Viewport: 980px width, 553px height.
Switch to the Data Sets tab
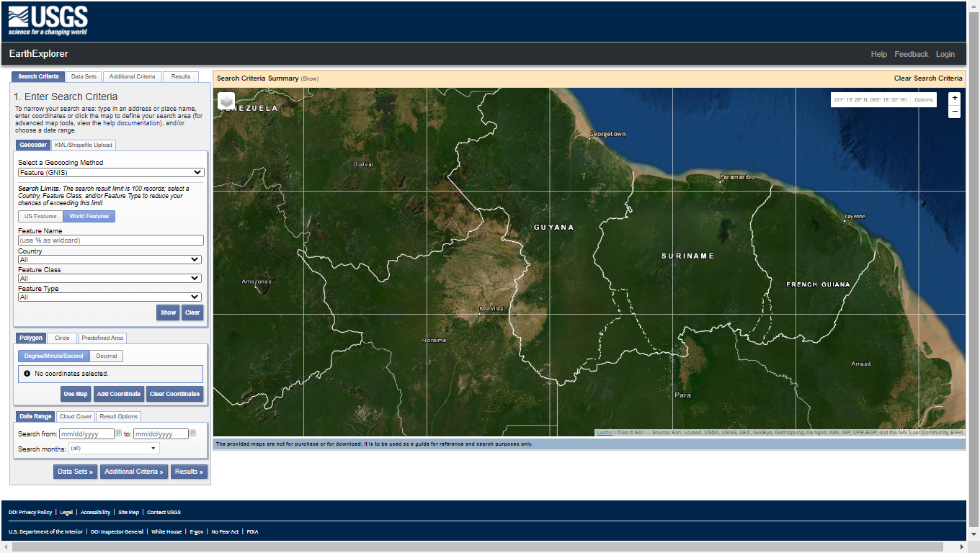(x=84, y=76)
